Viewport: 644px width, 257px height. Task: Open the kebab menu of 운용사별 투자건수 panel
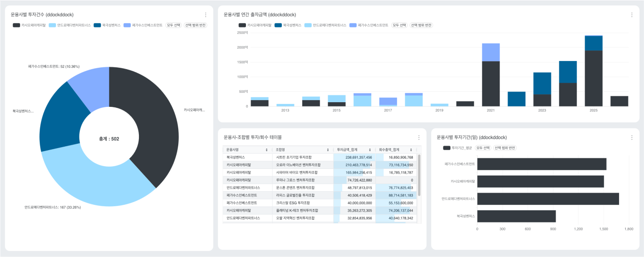click(206, 14)
